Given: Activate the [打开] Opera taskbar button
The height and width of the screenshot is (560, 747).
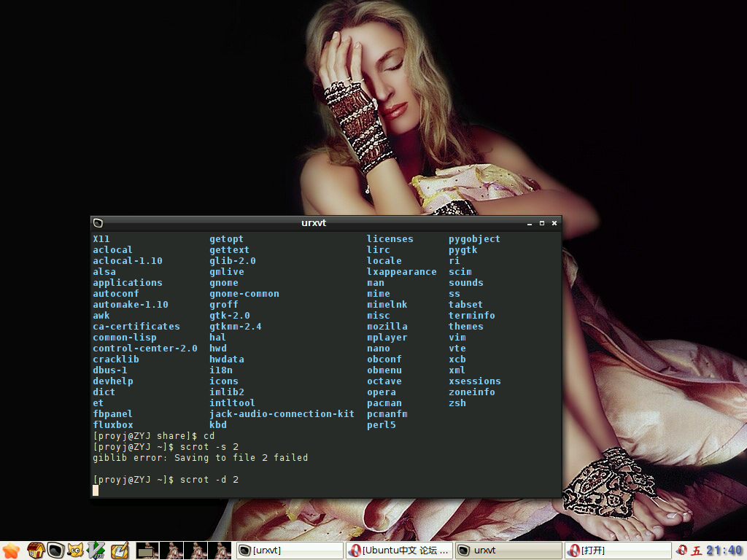Looking at the screenshot, I should [618, 551].
